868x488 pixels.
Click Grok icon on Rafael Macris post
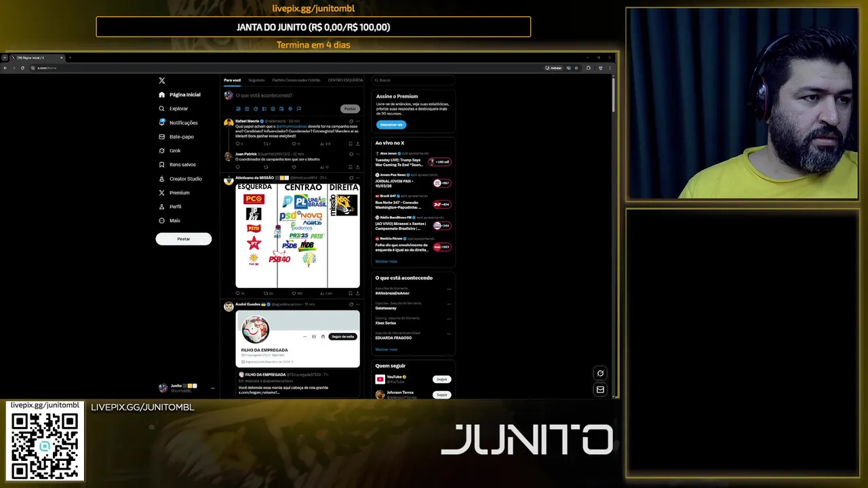[351, 121]
